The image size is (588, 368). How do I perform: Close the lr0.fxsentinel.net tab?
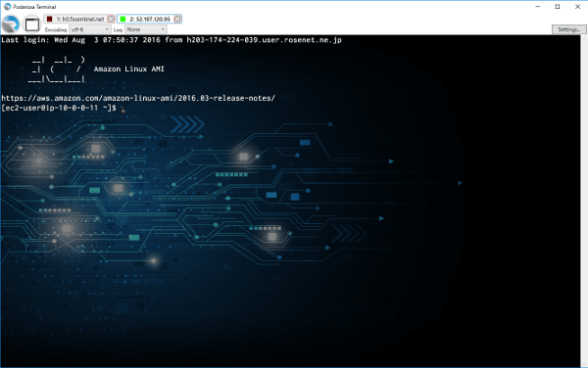tap(111, 19)
